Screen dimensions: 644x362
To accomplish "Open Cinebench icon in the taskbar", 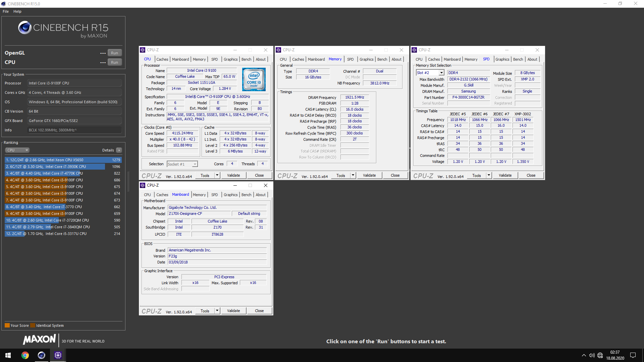I will 42,355.
